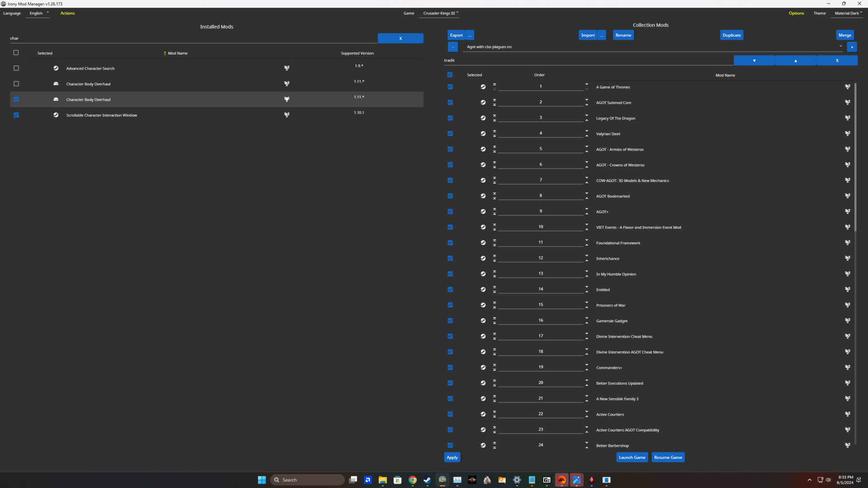Click the status icon for Foundational Framework

(x=848, y=243)
